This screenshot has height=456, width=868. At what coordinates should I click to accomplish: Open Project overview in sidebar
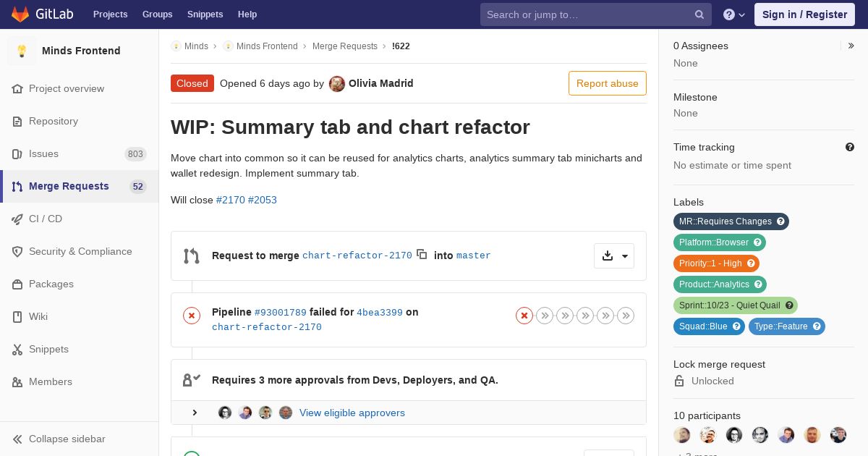80,88
